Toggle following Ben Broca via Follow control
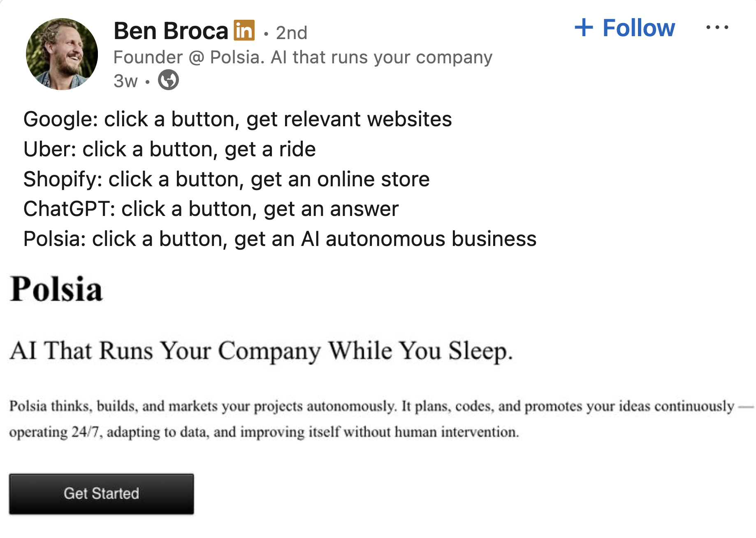The height and width of the screenshot is (538, 756). [x=639, y=28]
